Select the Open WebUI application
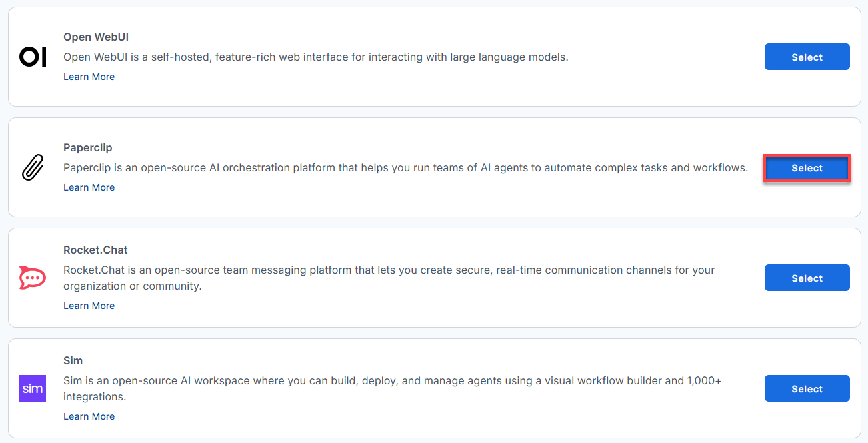 click(x=807, y=57)
